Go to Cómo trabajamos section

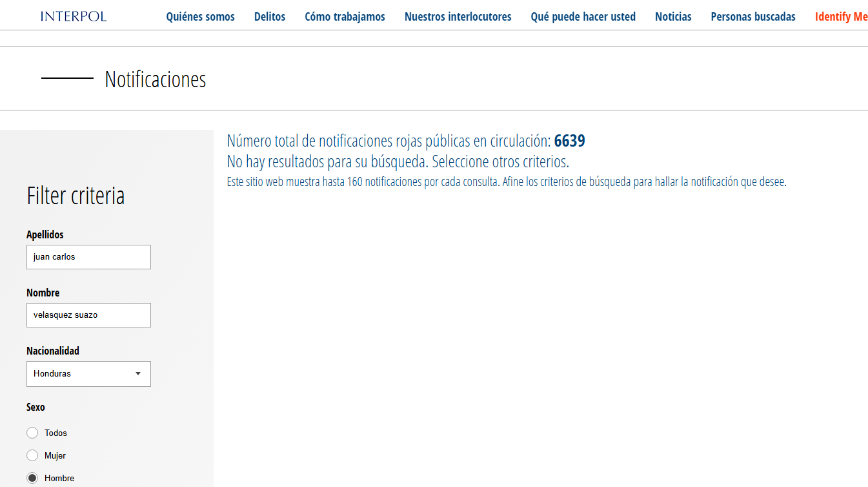(x=345, y=17)
